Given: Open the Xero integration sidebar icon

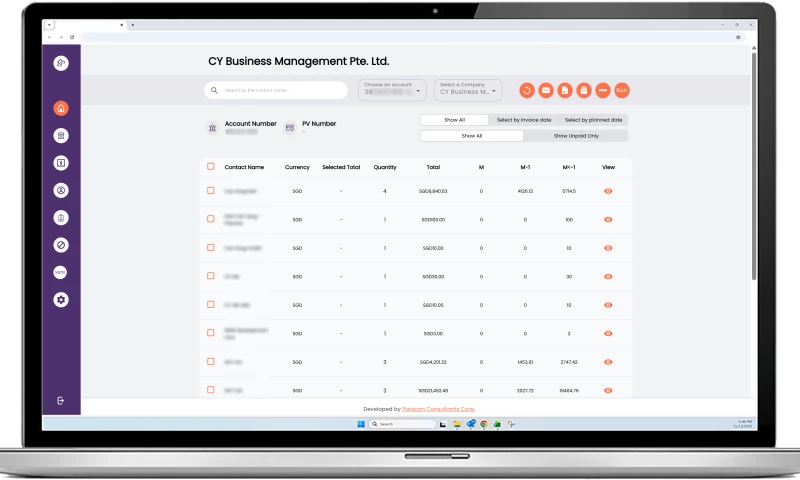Looking at the screenshot, I should [61, 272].
